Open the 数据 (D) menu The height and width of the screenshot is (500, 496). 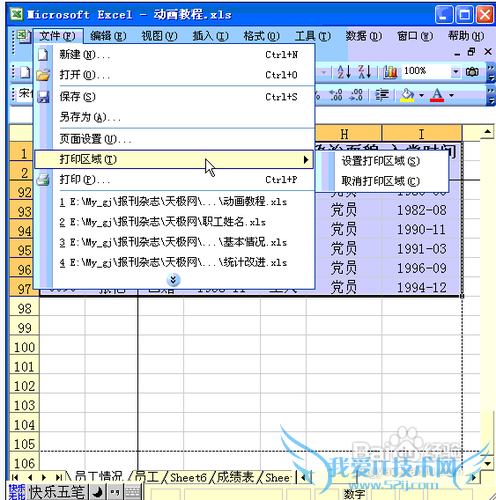pos(364,36)
